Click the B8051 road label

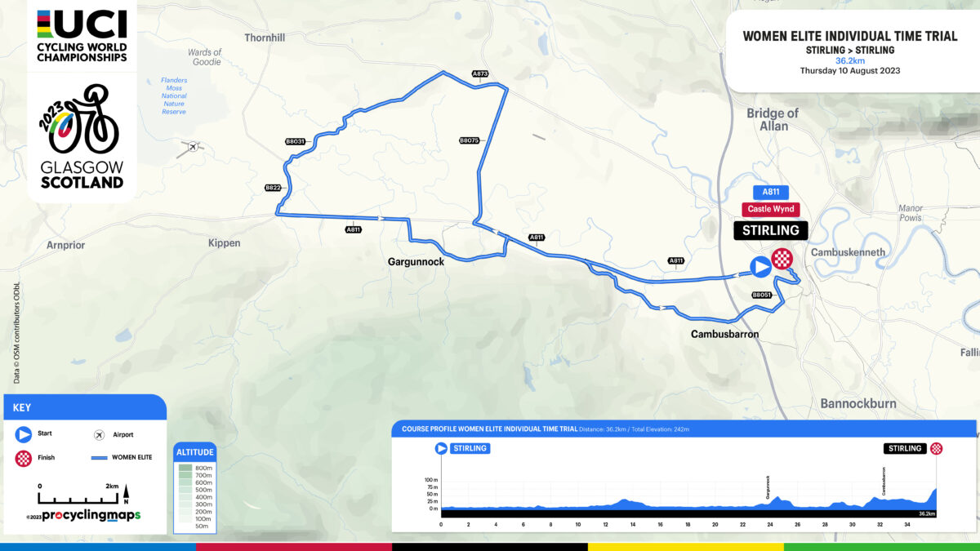(761, 295)
